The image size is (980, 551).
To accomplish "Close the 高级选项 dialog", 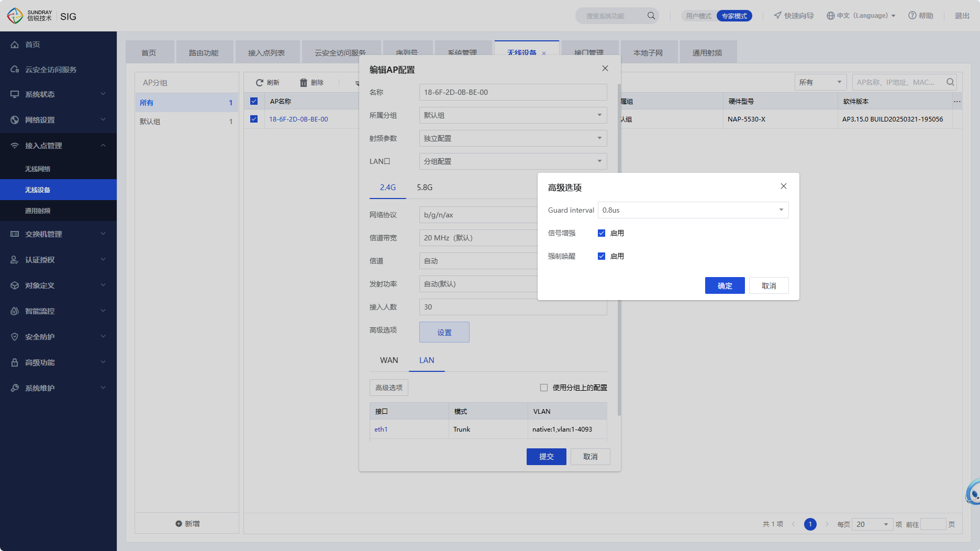I will [784, 186].
